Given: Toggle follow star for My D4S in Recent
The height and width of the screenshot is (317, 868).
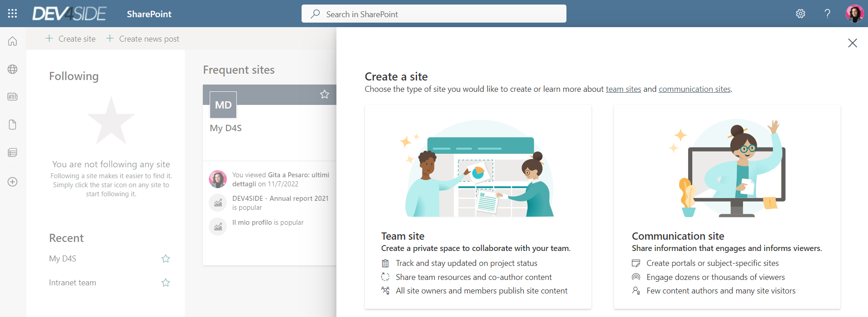Looking at the screenshot, I should point(166,259).
